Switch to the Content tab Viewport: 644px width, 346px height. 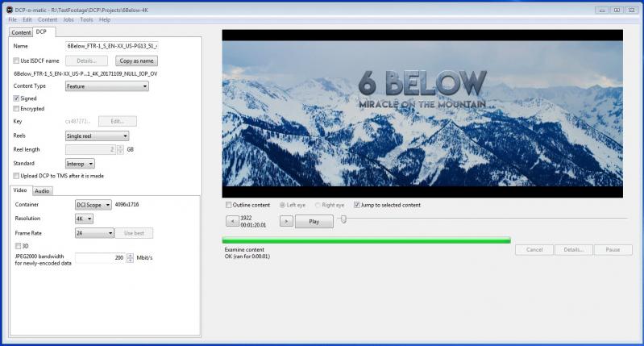[x=21, y=32]
